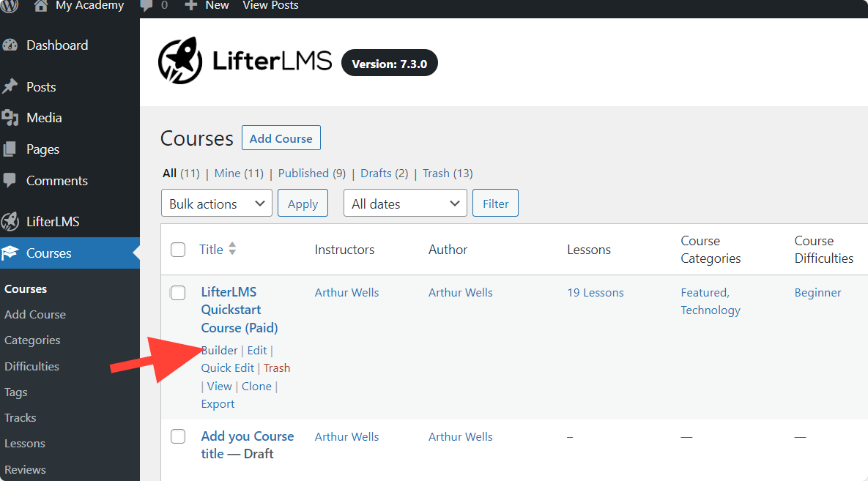
Task: Go to Posts in the sidebar menu
Action: (41, 87)
